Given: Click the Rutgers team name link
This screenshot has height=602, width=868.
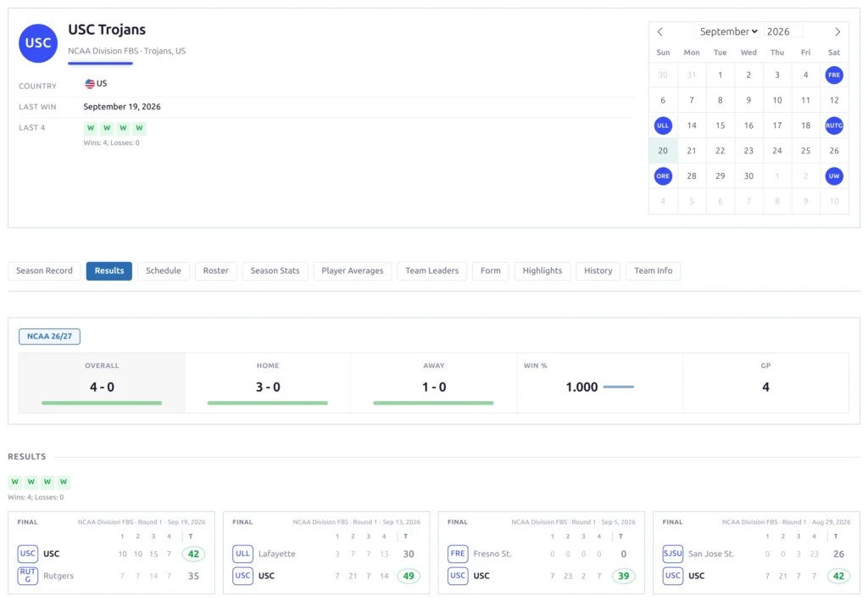Looking at the screenshot, I should click(x=58, y=576).
